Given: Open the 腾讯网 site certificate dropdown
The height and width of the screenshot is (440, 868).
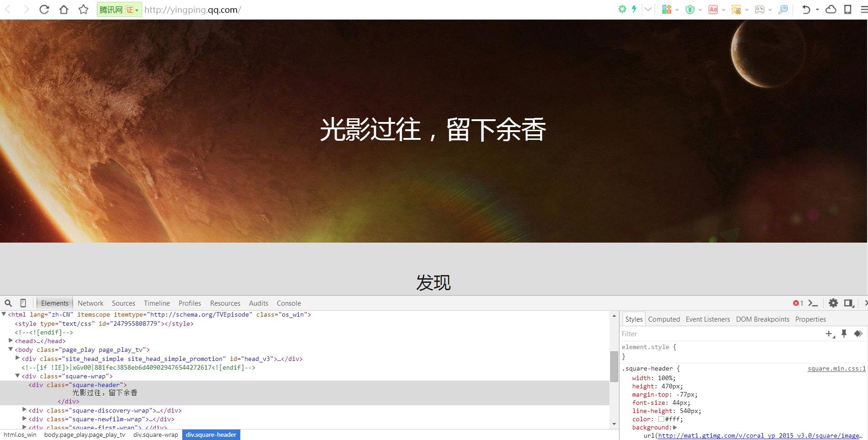Looking at the screenshot, I should pos(119,10).
